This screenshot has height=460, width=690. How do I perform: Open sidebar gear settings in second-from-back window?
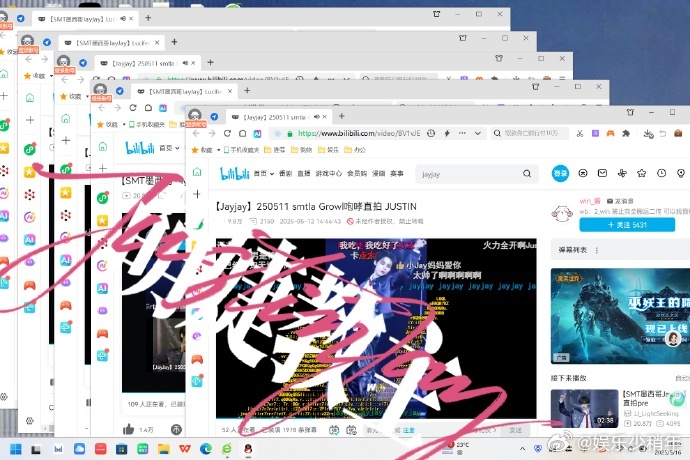29,420
